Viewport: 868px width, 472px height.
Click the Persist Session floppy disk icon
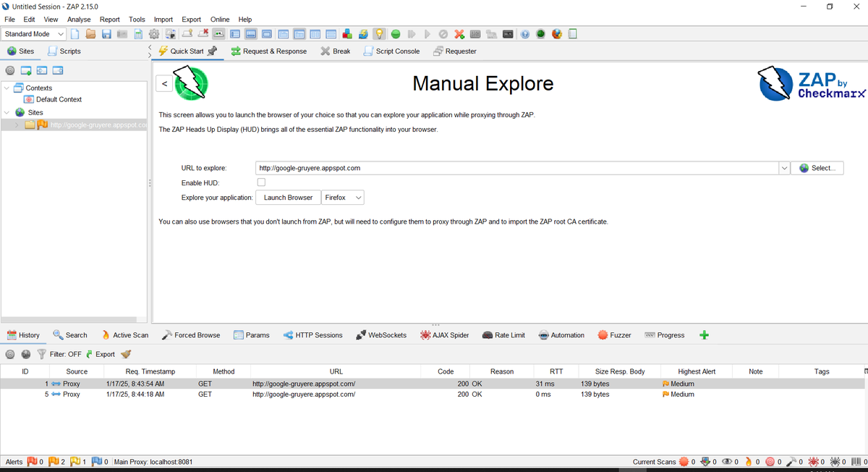pyautogui.click(x=106, y=34)
